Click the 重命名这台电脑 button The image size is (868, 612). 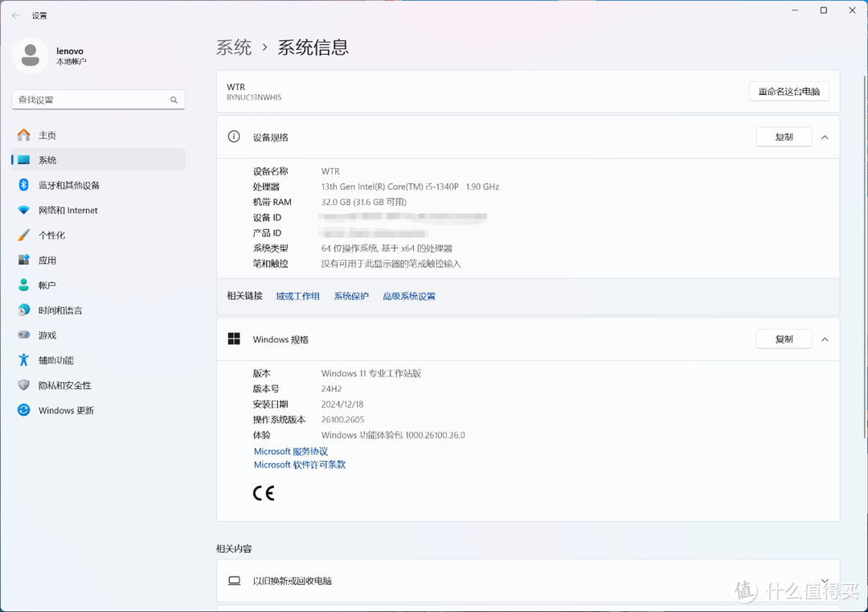[789, 92]
